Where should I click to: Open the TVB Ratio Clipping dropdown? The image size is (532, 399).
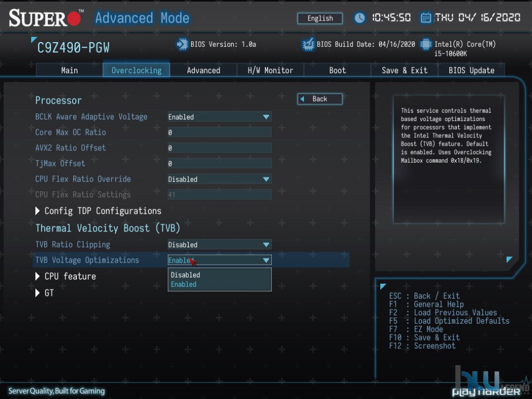point(220,245)
